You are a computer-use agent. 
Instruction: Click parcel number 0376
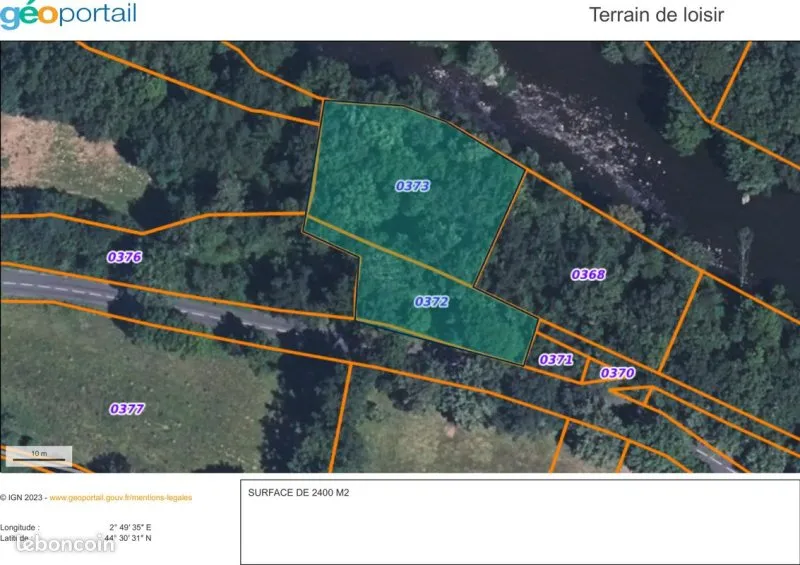pyautogui.click(x=124, y=257)
